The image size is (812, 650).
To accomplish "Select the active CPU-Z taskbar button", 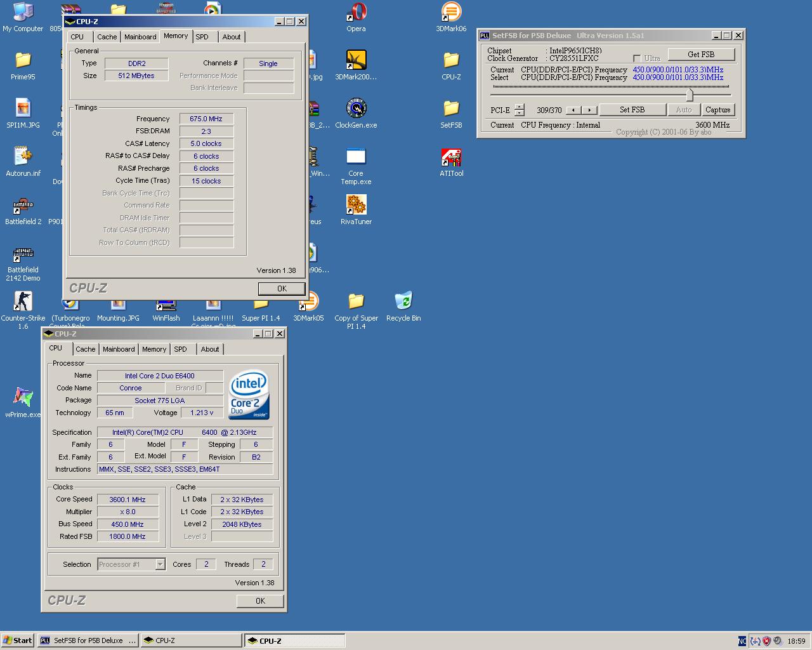I will (295, 640).
